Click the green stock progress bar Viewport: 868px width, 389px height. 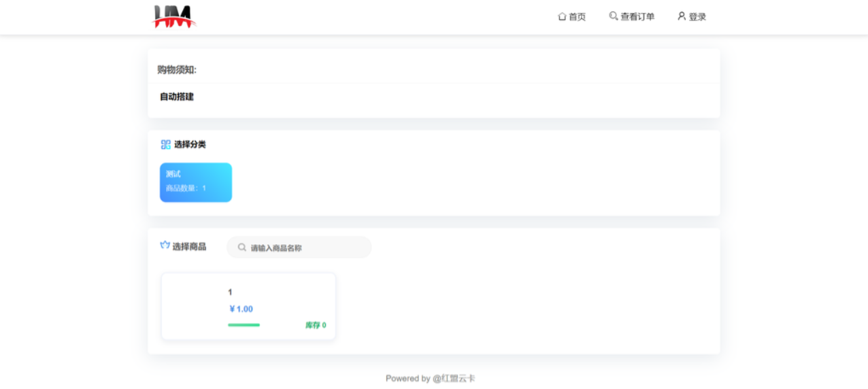coord(244,325)
